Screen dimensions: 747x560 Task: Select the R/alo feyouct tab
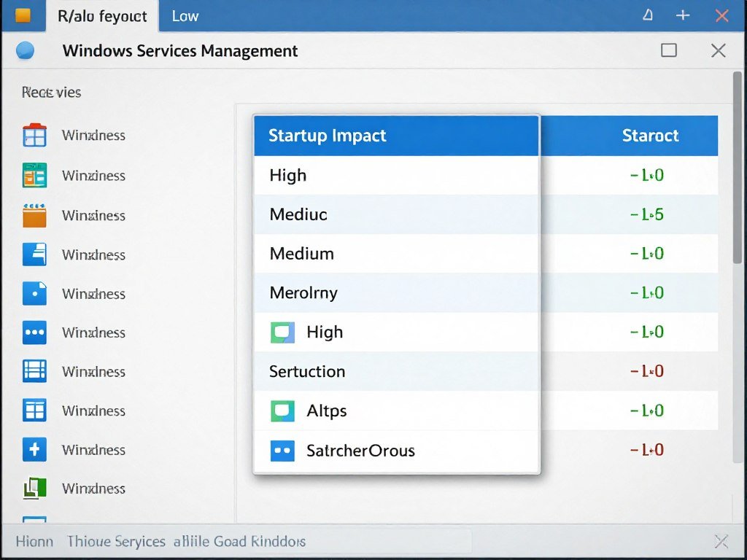[102, 15]
